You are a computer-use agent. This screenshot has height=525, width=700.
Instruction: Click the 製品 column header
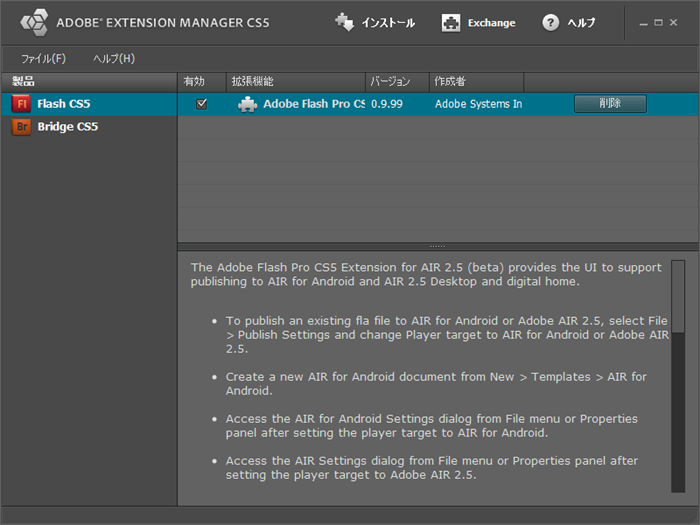pos(89,82)
